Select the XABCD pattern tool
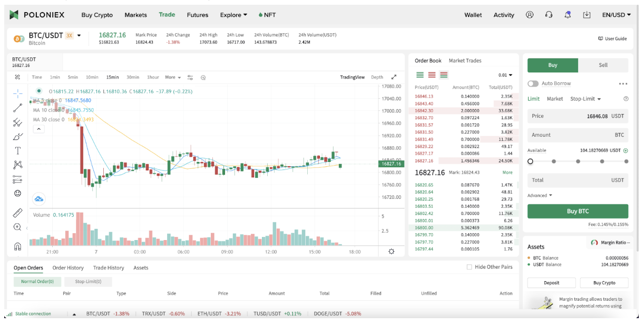The width and height of the screenshot is (644, 325). point(17,165)
